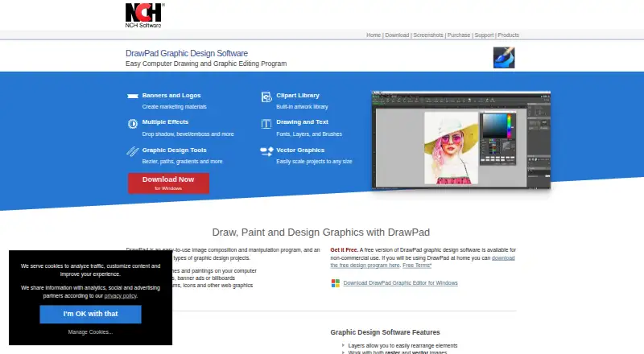Open the Support menu link

[x=484, y=35]
